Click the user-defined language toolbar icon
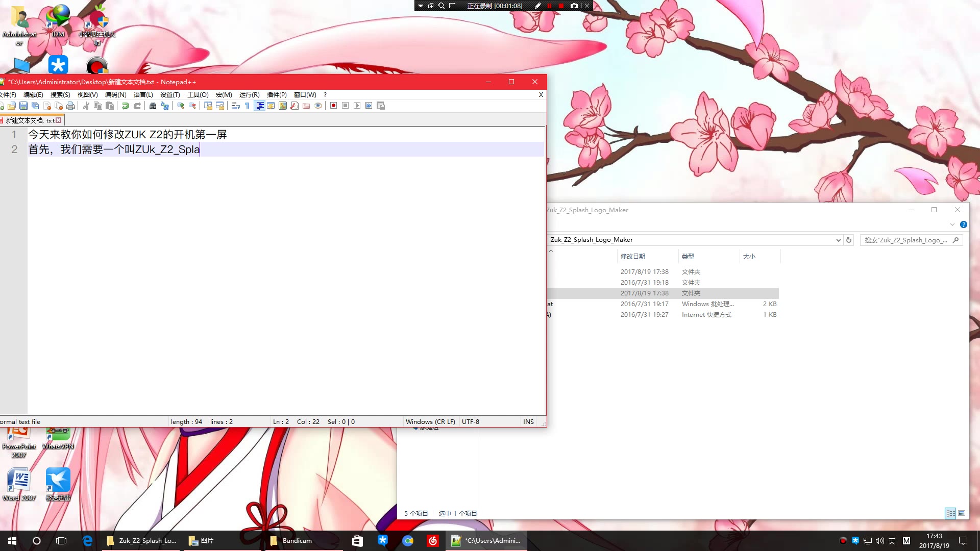Screen dimensions: 980x551 pyautogui.click(x=271, y=106)
